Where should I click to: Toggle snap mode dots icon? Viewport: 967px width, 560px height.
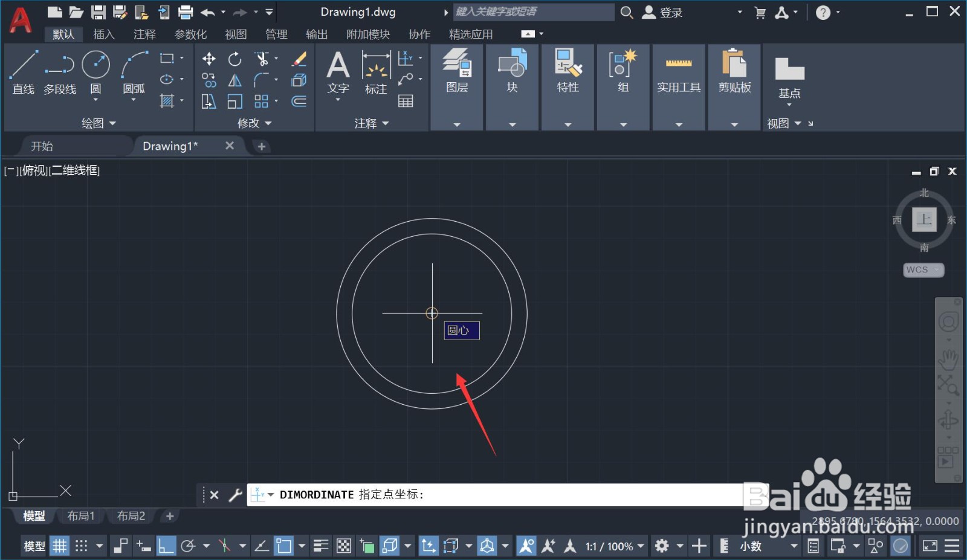click(x=82, y=546)
